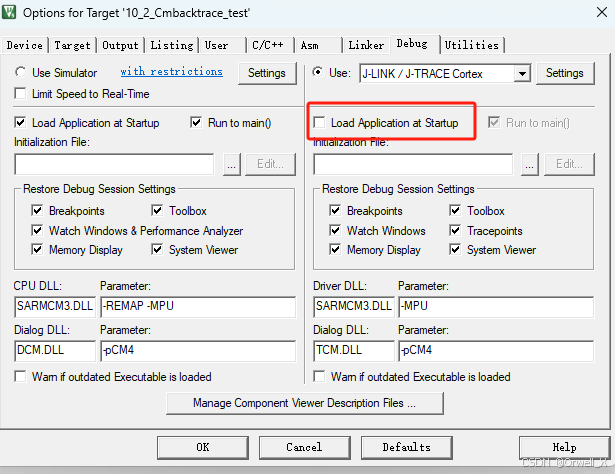Click Driver DLL field SARMCM3.DLL
This screenshot has width=615, height=474.
coord(354,306)
